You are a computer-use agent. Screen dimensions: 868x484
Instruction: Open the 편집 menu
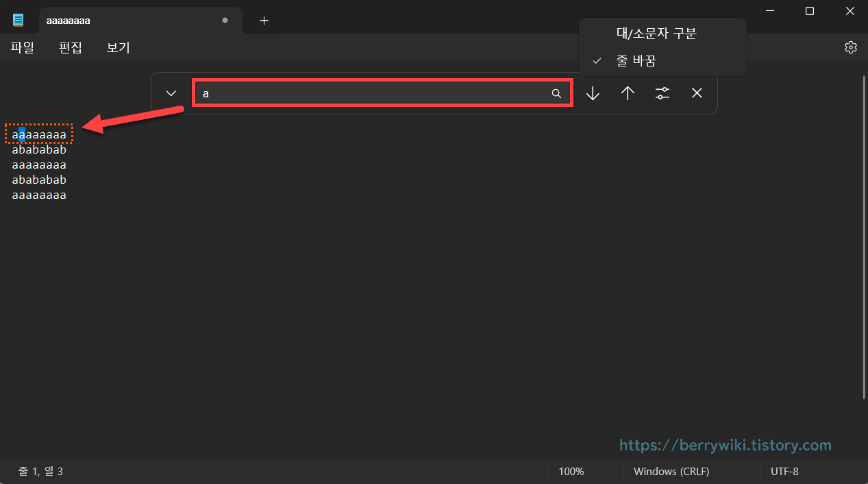click(71, 47)
